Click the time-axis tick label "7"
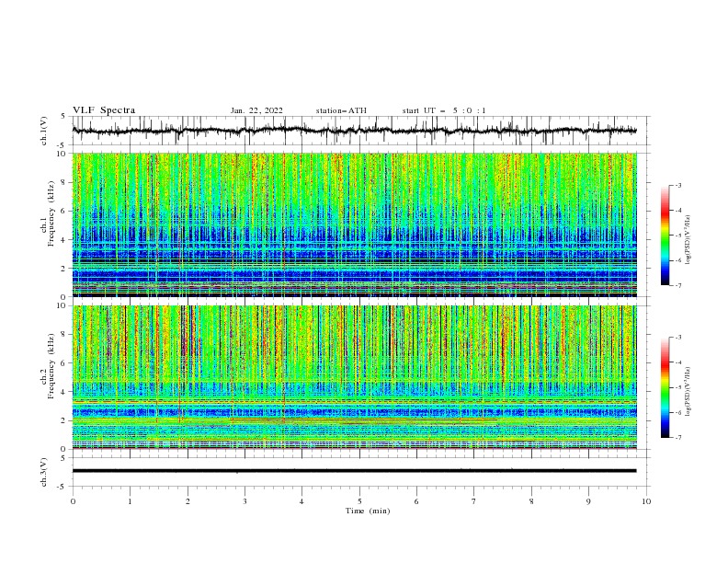Screen dimensions: 728x563 coord(474,501)
